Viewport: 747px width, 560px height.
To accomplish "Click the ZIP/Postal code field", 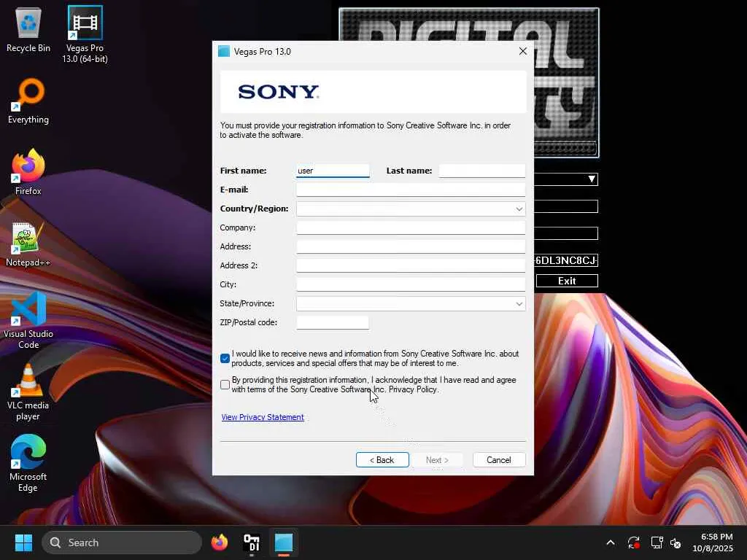I will [333, 322].
